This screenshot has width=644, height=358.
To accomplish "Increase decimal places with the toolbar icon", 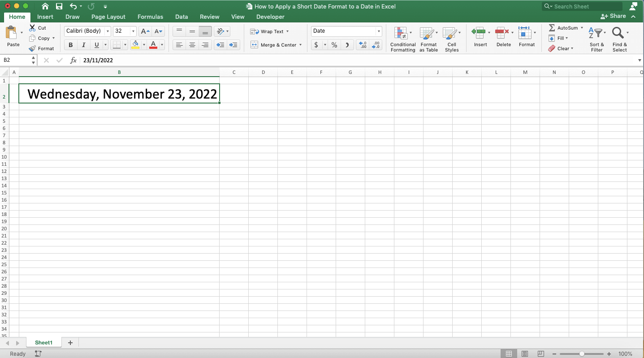I will tap(363, 45).
